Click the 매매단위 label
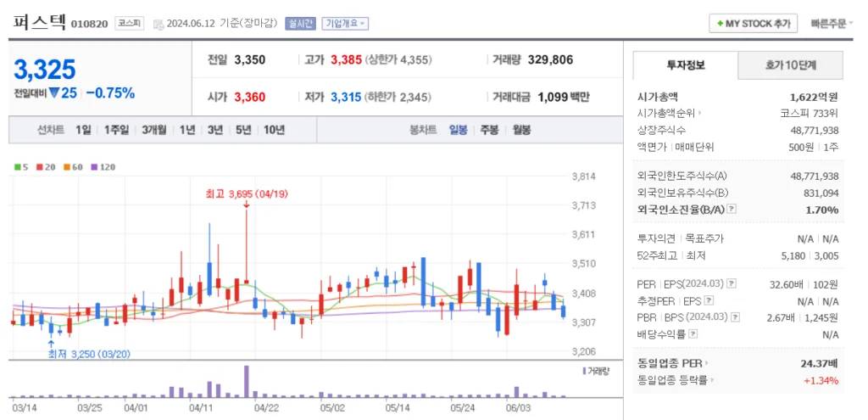Image resolution: width=868 pixels, height=420 pixels. (695, 148)
